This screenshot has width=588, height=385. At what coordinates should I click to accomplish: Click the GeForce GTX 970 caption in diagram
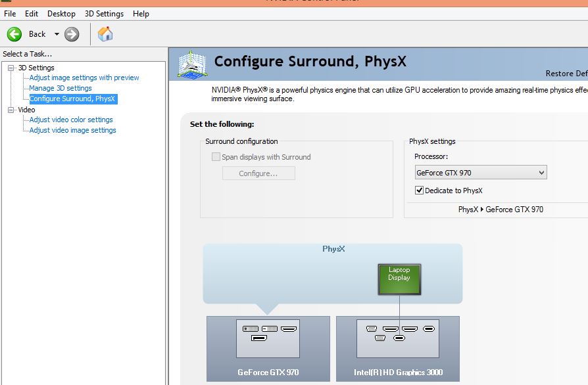pos(268,373)
